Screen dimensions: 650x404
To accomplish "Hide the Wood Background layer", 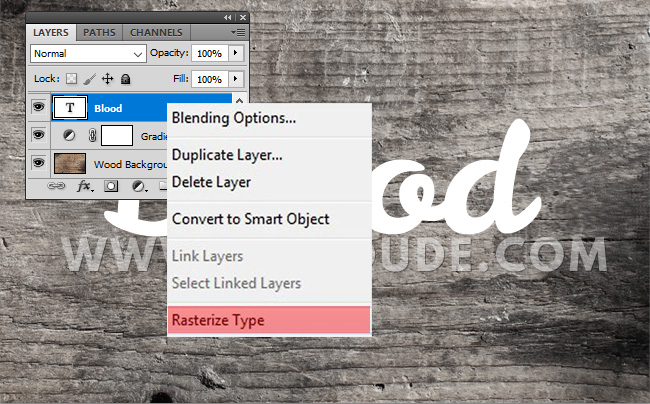I will click(39, 163).
